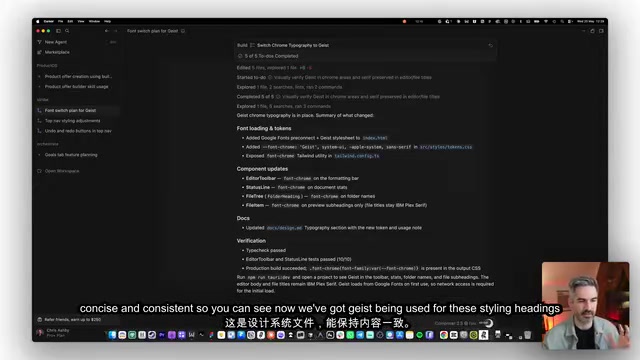
Task: Open the Composer model selector
Action: pyautogui.click(x=455, y=323)
